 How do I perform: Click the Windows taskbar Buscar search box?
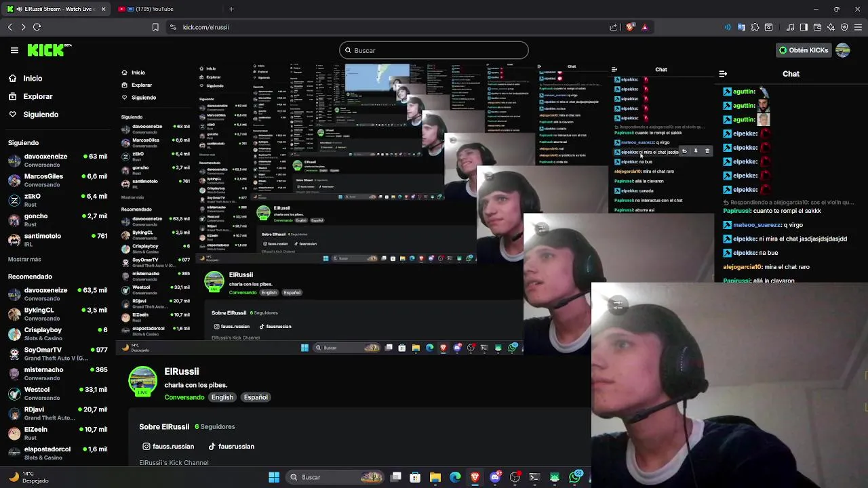click(x=335, y=477)
